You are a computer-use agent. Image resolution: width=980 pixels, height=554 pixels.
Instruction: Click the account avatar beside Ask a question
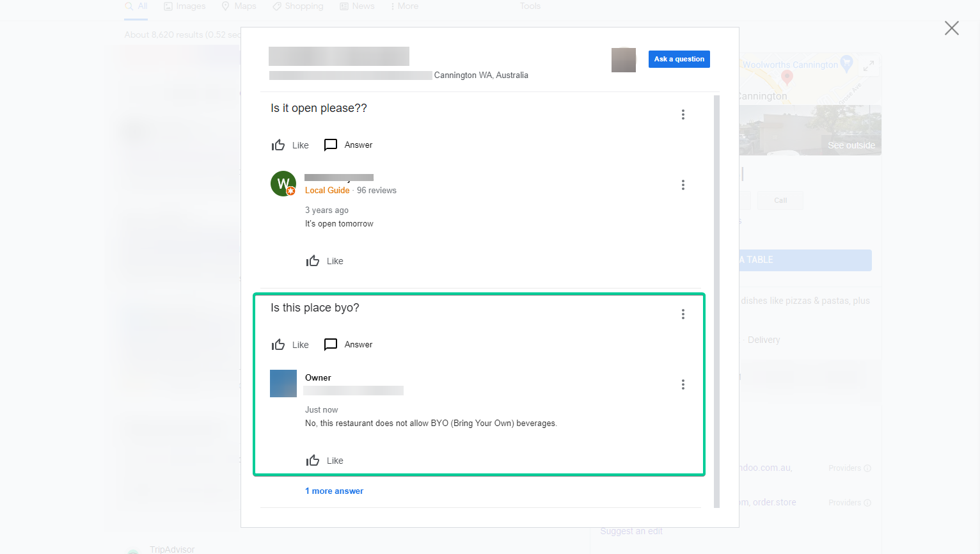[624, 60]
